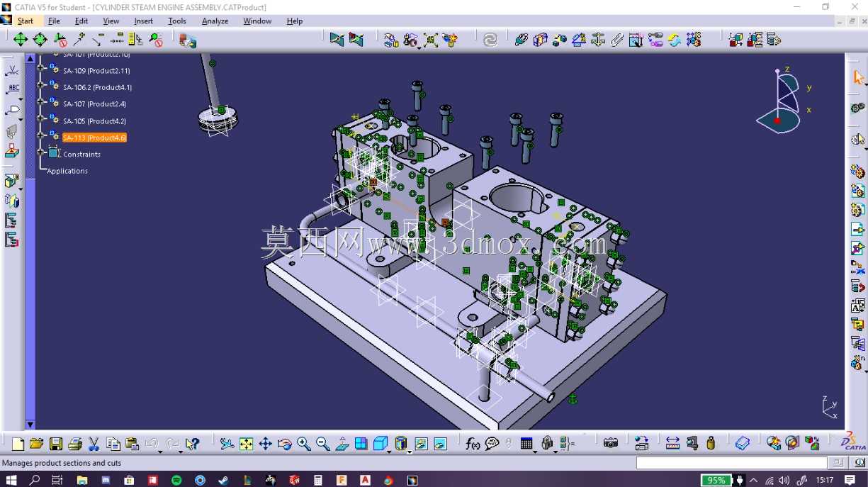Click the Contact Constraint icon
868x487 pixels.
point(541,40)
